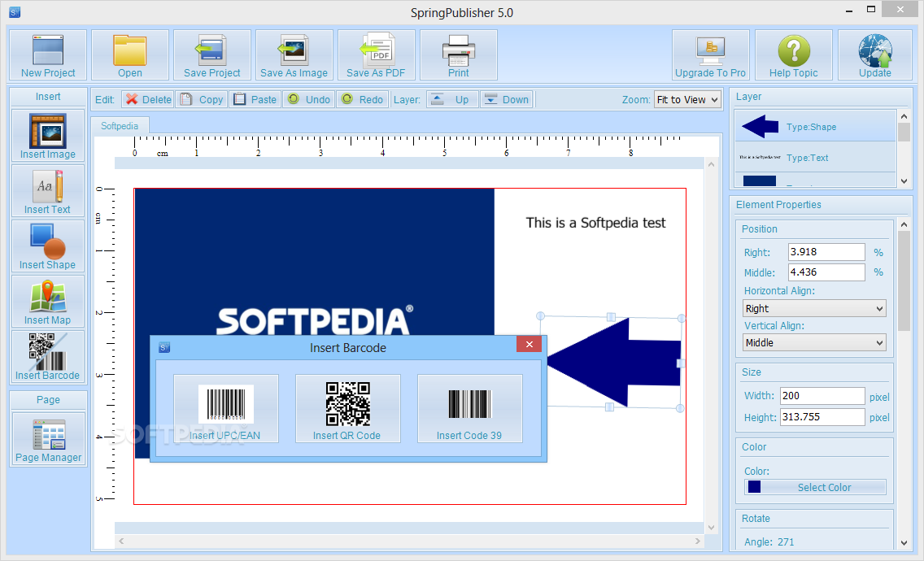Export with Save As PDF

376,54
